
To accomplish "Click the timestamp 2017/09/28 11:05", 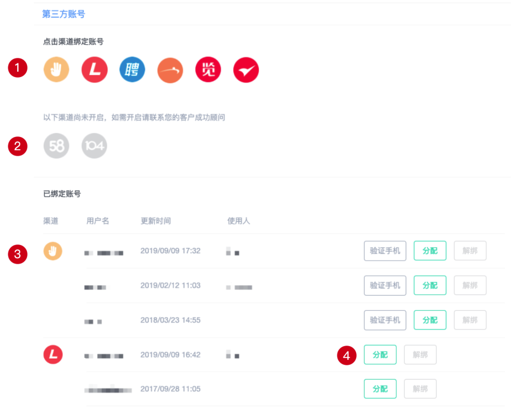I will point(170,389).
